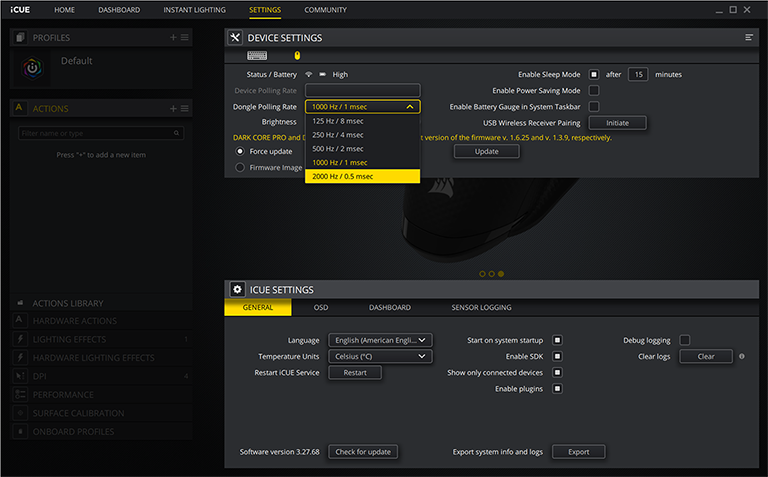Click the Actions Library header icon
The image size is (768, 477).
point(20,303)
